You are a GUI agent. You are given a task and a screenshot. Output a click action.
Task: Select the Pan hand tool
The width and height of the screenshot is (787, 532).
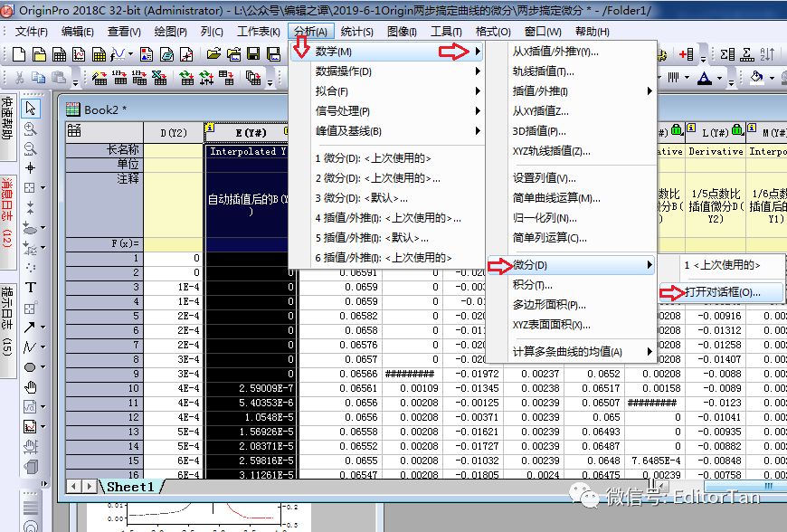pyautogui.click(x=30, y=387)
